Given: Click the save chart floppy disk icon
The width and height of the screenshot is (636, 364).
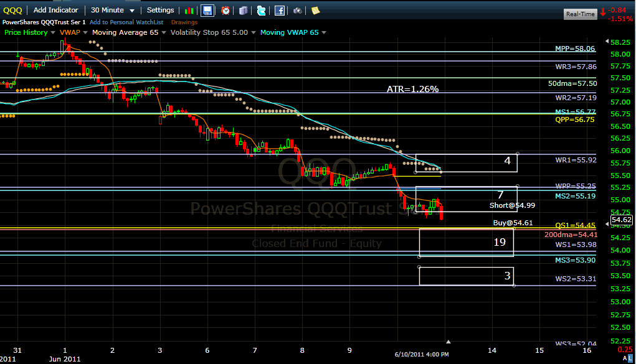Looking at the screenshot, I should 207,11.
